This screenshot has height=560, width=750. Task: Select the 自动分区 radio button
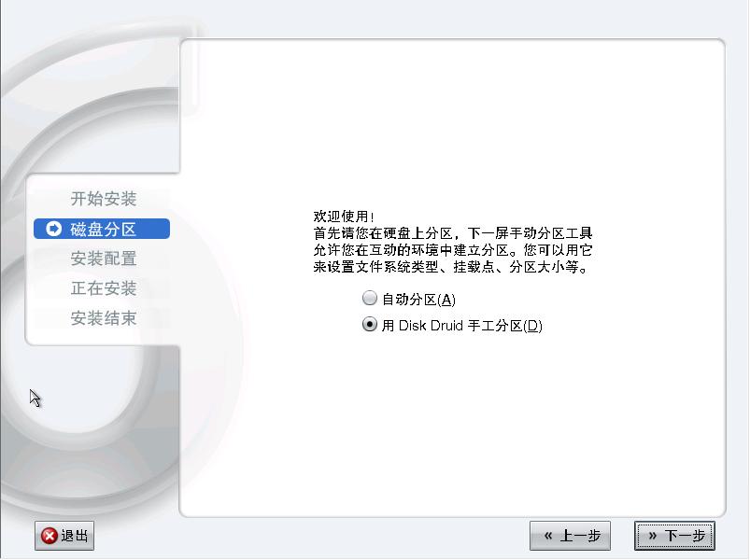click(369, 298)
